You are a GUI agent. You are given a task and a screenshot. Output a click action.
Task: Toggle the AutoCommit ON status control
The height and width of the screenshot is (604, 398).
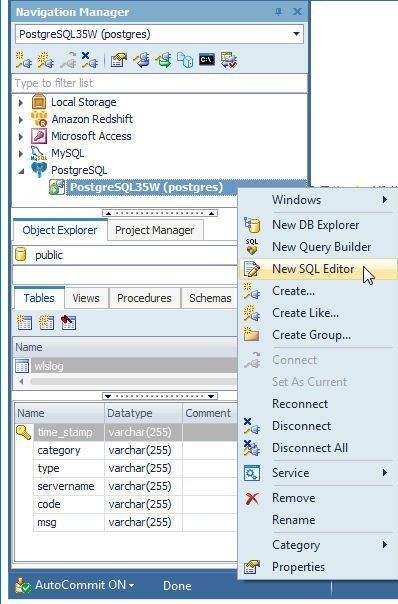(75, 585)
